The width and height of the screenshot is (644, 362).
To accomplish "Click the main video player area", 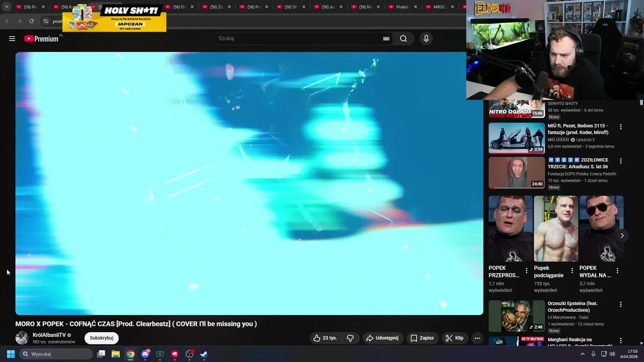I will coord(249,184).
